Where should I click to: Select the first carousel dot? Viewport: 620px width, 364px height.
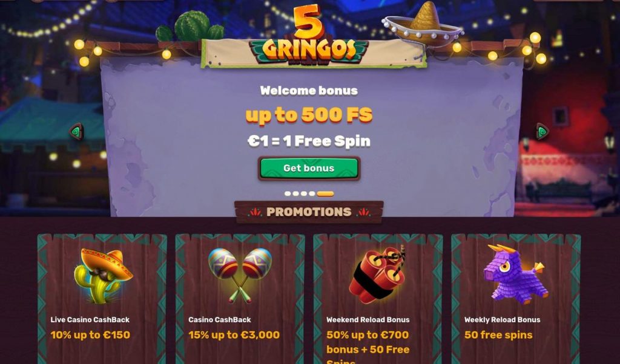click(288, 193)
